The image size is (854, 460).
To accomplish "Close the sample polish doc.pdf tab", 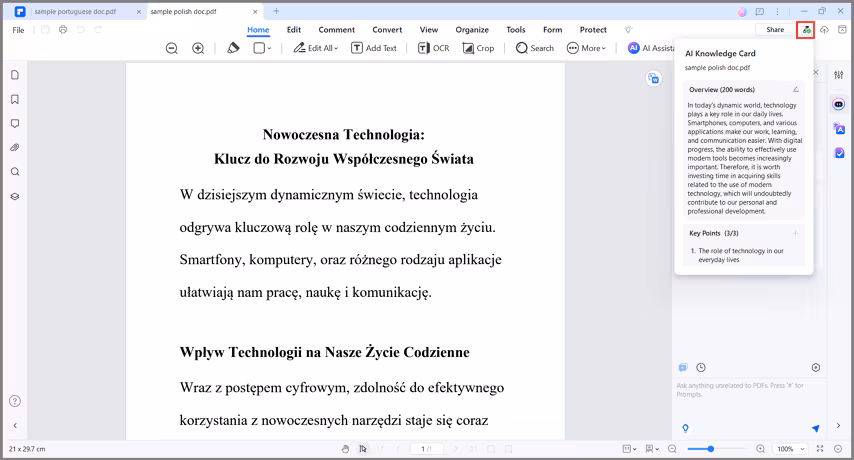I will (255, 11).
